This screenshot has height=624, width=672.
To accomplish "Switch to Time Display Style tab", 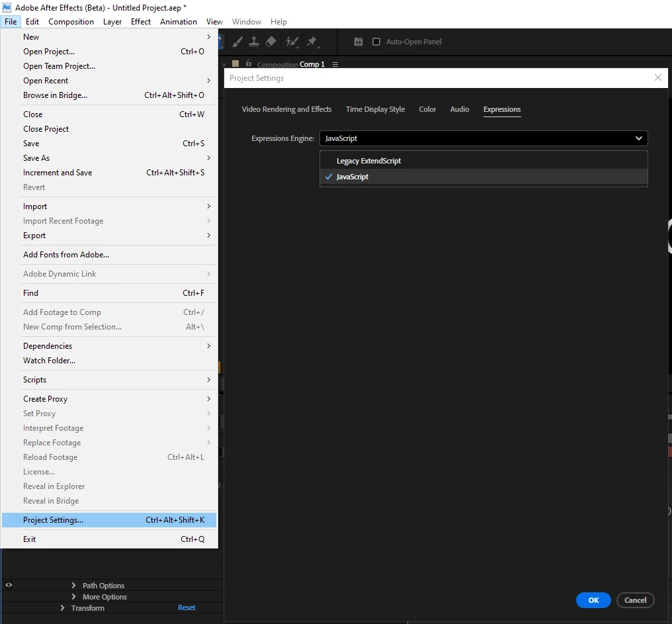I will 376,109.
